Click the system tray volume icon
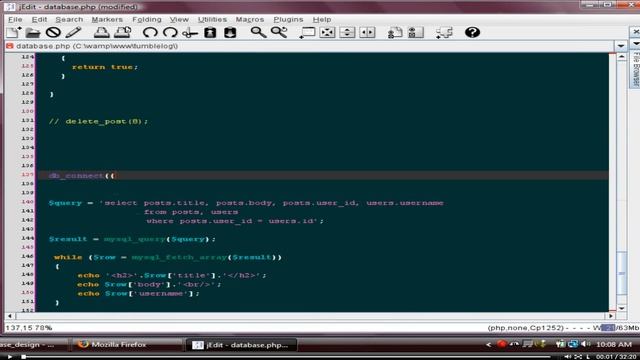 [x=586, y=344]
